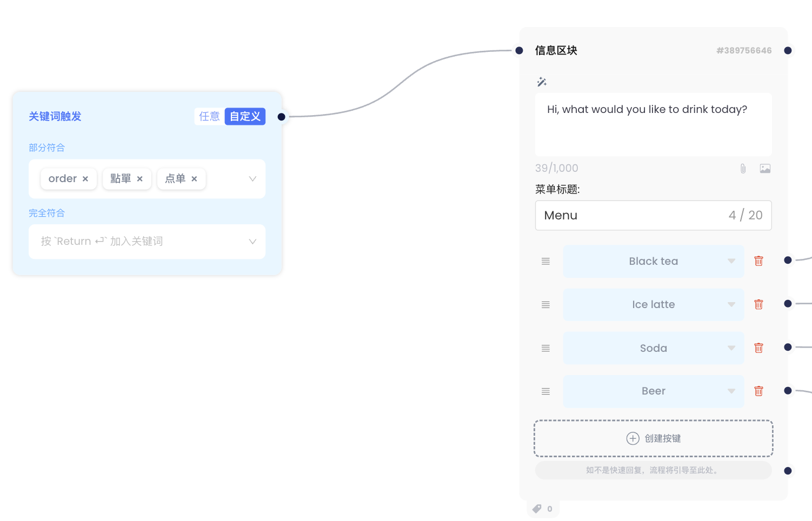Remove the 點單 keyword tag
The image size is (812, 521).
click(x=140, y=179)
